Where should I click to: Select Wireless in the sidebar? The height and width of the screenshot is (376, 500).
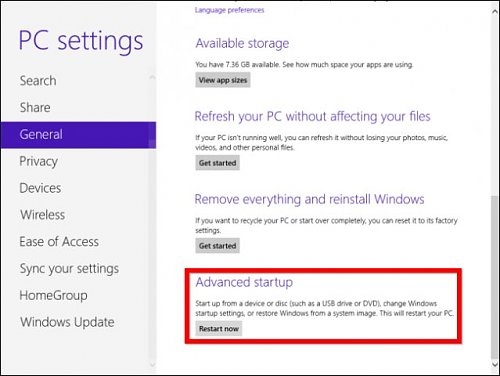click(42, 215)
